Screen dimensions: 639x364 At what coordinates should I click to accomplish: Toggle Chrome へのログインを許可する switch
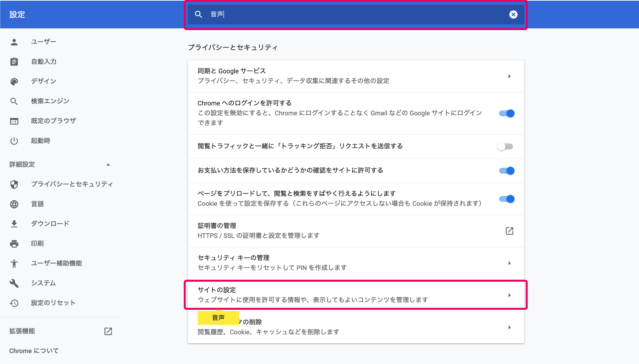click(x=506, y=113)
